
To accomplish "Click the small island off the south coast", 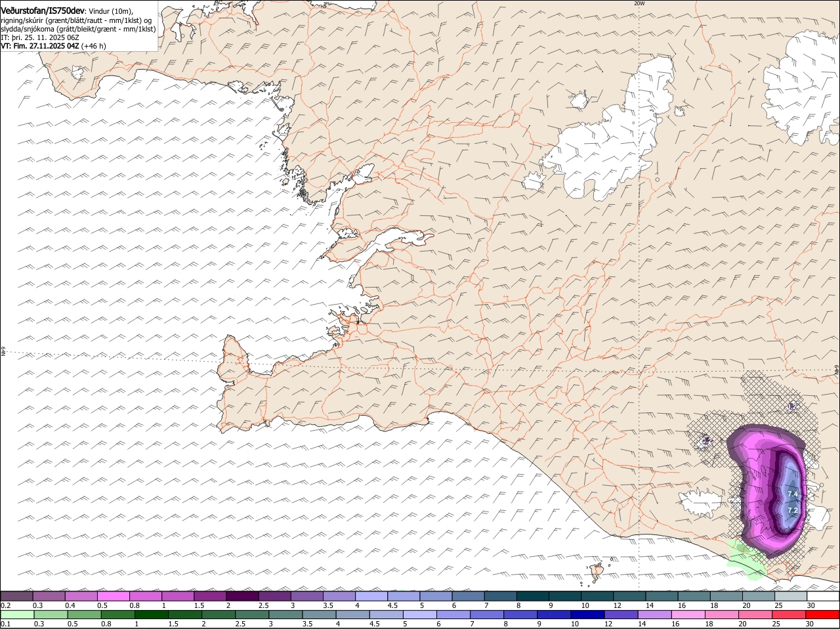I will 597,573.
